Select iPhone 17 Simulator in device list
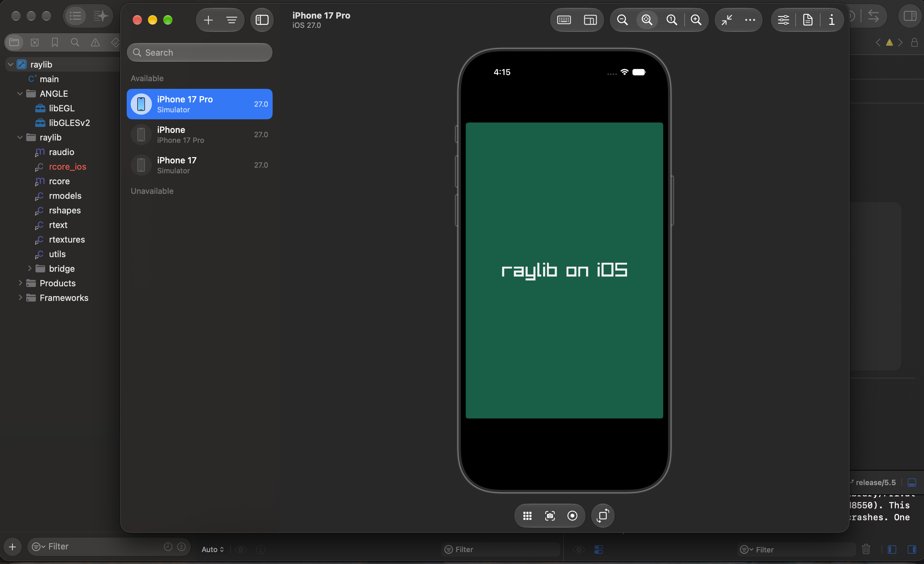924x564 pixels. [200, 165]
